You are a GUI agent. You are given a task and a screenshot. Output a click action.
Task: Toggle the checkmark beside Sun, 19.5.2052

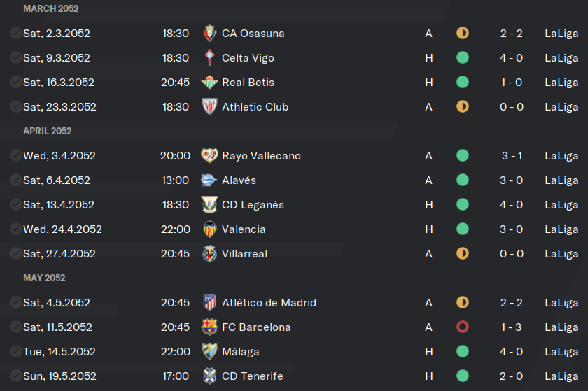click(x=15, y=376)
